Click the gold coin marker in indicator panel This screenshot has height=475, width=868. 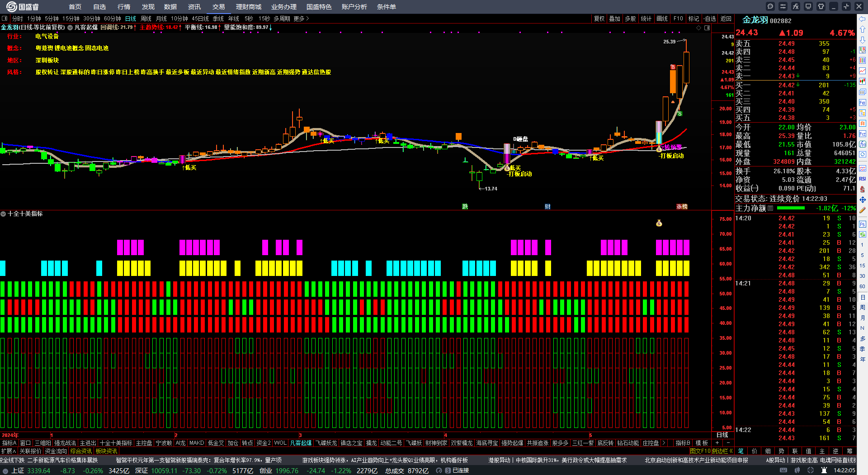pos(659,223)
